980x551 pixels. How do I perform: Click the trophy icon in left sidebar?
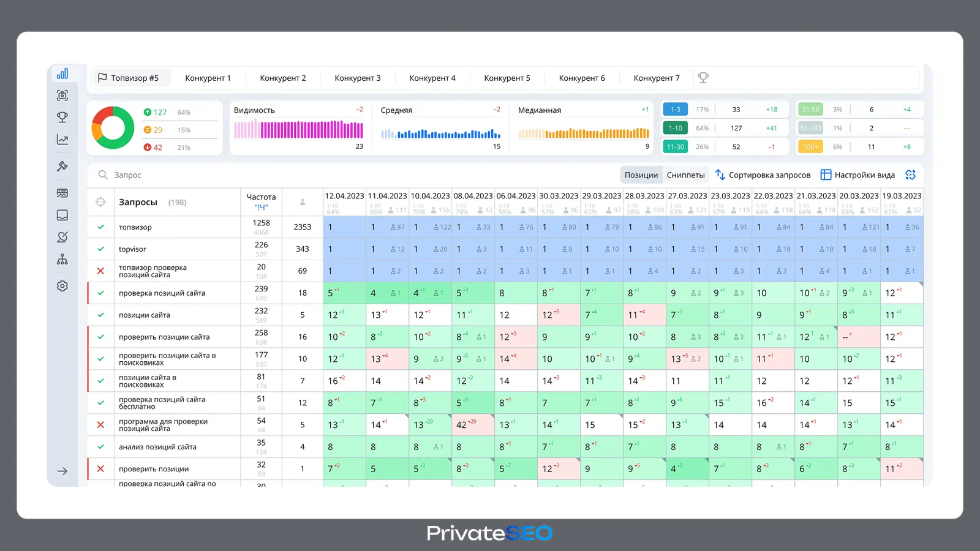click(x=62, y=117)
